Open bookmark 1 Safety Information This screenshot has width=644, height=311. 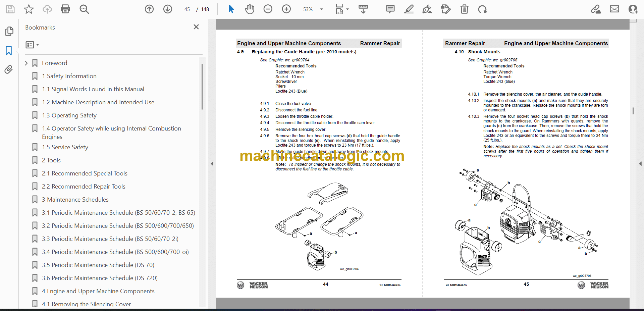point(69,76)
